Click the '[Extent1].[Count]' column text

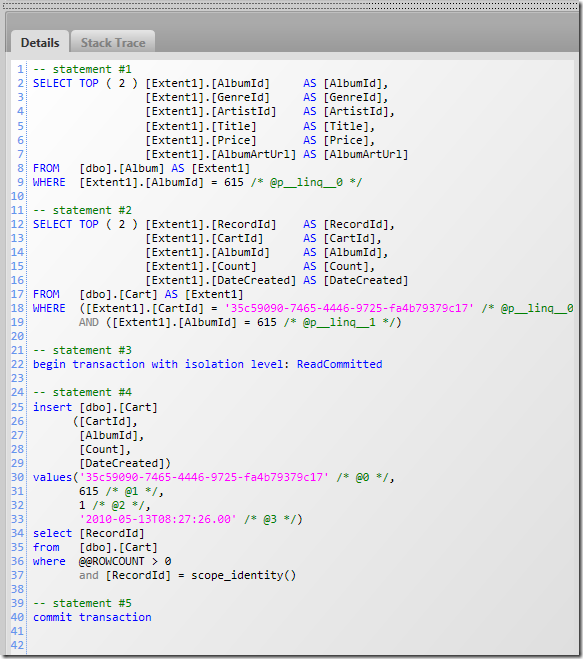200,266
